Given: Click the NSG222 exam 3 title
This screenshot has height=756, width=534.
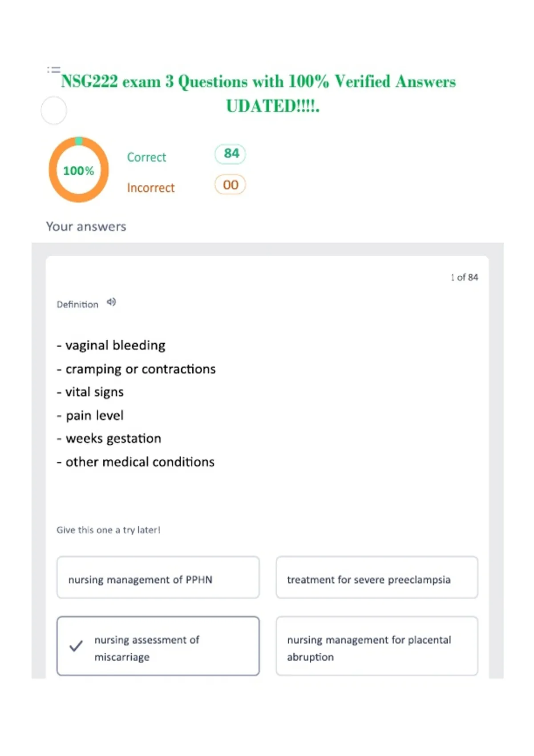Looking at the screenshot, I should [259, 93].
